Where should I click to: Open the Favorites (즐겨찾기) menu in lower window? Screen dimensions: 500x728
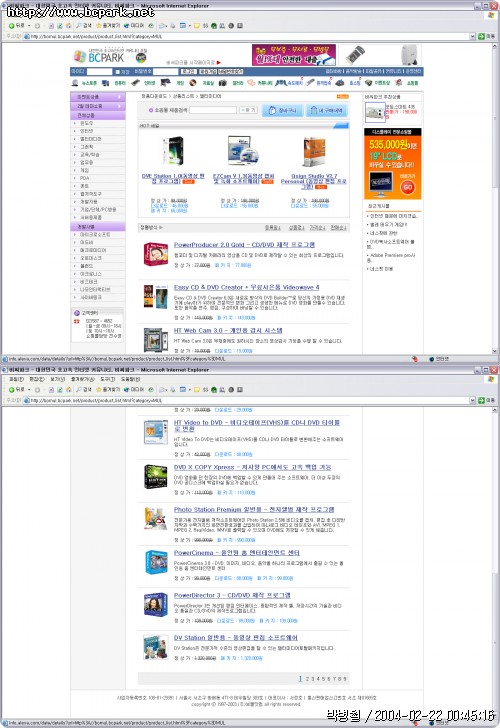pyautogui.click(x=82, y=379)
